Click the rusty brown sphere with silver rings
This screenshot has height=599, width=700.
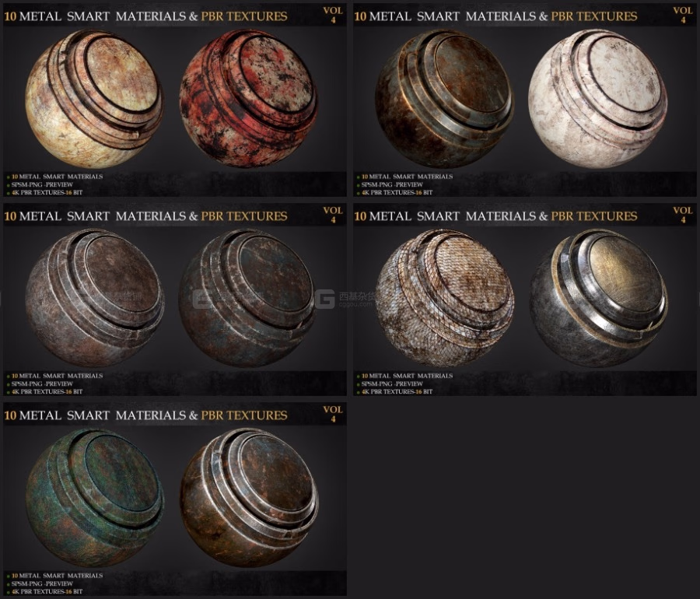pyautogui.click(x=249, y=498)
